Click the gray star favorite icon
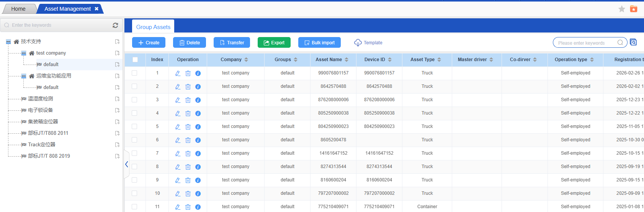 622,9
